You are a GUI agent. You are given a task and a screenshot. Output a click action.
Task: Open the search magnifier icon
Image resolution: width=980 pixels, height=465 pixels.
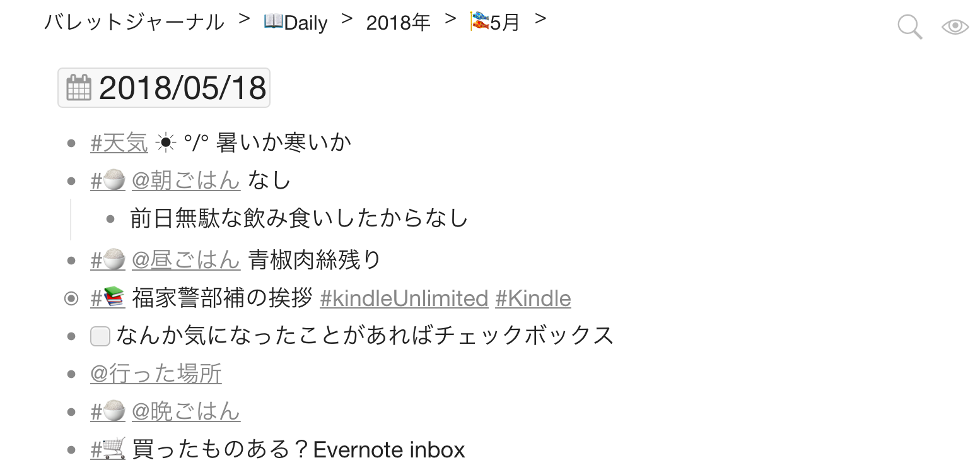[x=909, y=27]
